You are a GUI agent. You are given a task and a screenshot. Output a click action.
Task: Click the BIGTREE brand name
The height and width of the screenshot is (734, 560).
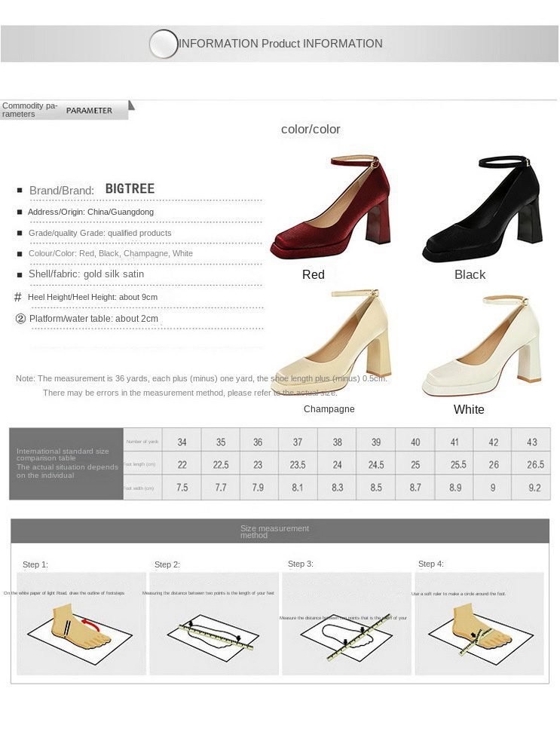[130, 188]
